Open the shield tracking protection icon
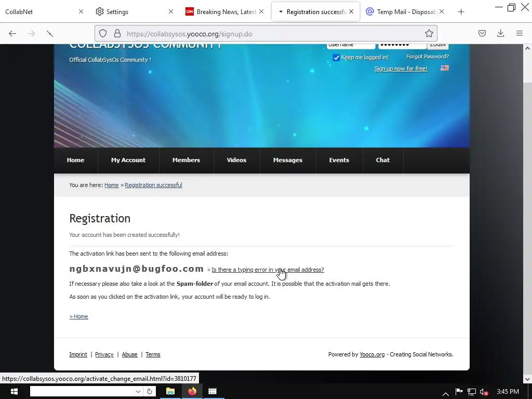Screen dimensions: 532x399 (x=103, y=33)
